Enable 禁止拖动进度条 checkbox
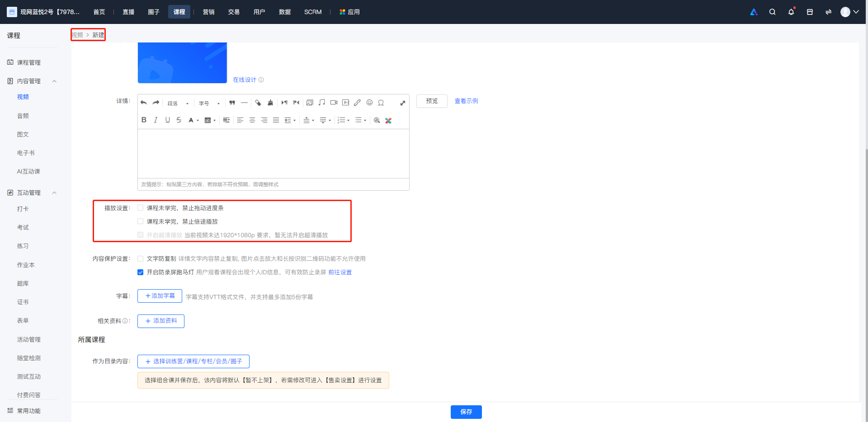Screen dimensions: 868x422 click(141, 208)
